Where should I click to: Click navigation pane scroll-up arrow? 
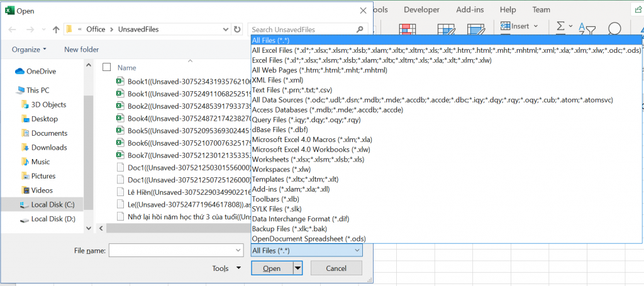pos(89,65)
